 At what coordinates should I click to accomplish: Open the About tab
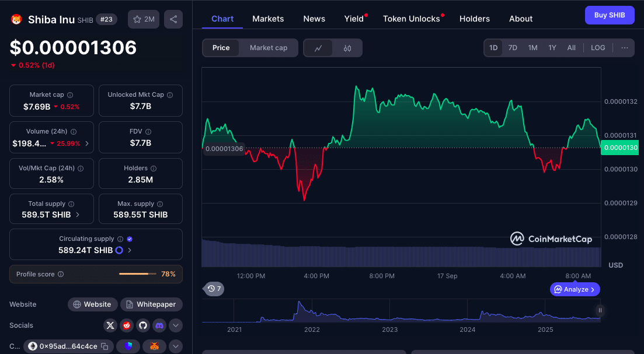[521, 19]
